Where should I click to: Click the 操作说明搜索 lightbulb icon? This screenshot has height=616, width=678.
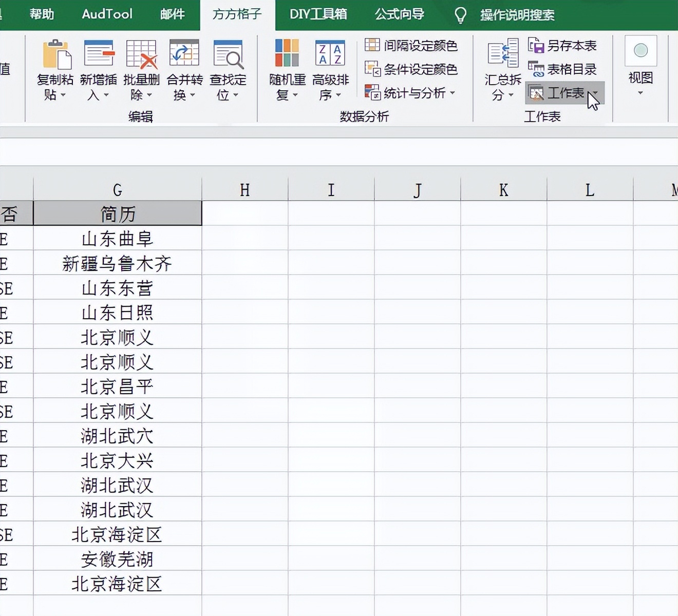point(460,15)
